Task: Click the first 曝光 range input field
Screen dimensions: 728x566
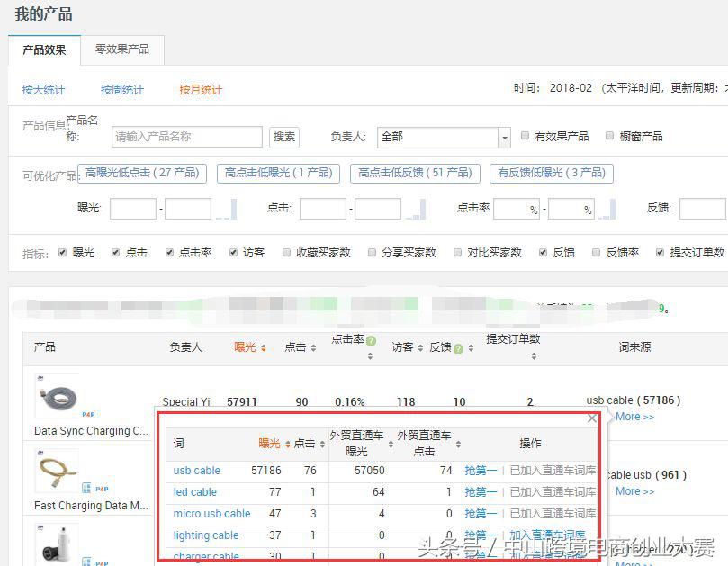Action: 133,208
